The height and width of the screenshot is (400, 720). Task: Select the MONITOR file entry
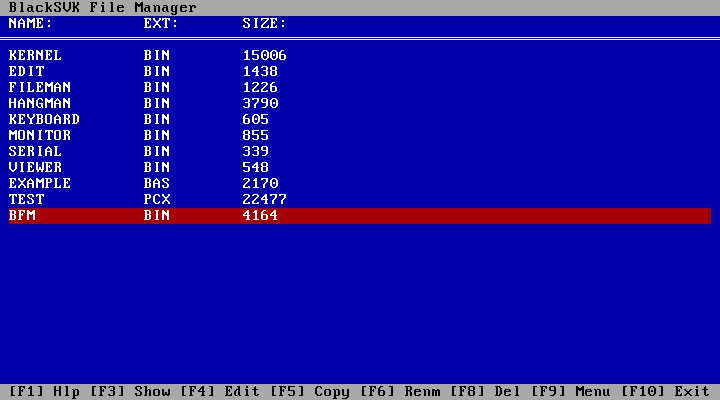click(x=360, y=135)
